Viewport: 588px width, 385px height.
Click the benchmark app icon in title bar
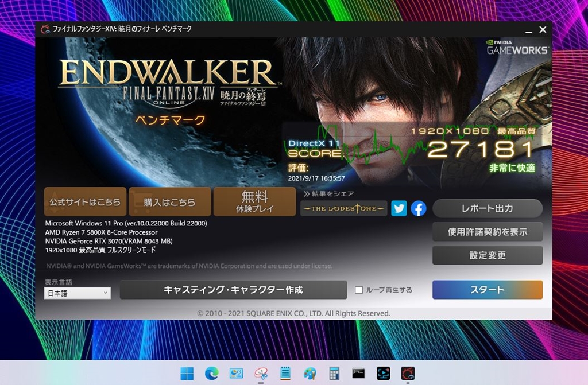pyautogui.click(x=45, y=29)
